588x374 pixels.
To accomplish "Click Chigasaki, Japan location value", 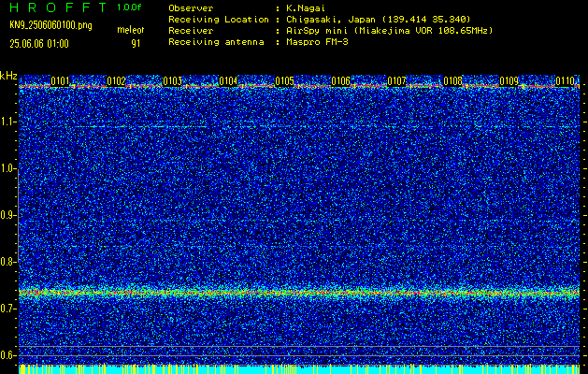I will pyautogui.click(x=378, y=20).
